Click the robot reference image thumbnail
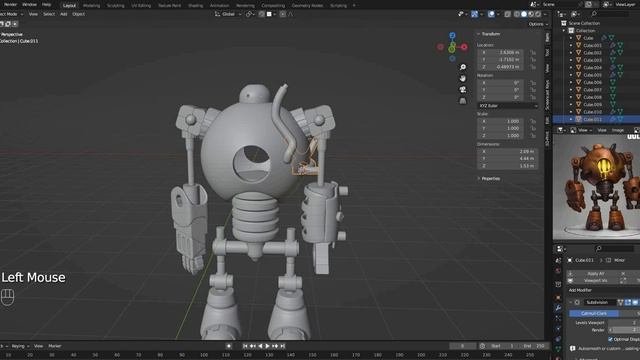The width and height of the screenshot is (640, 360). 596,186
